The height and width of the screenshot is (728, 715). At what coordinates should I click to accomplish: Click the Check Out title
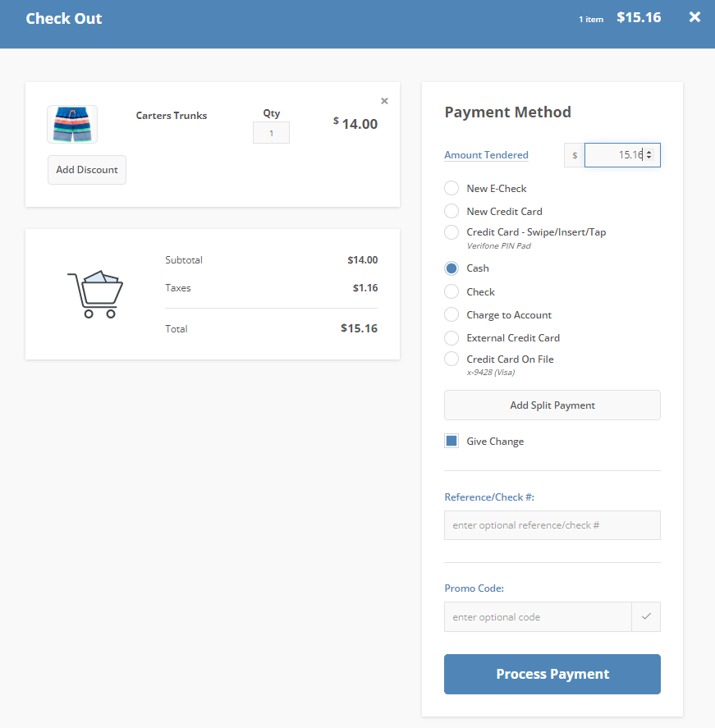click(x=63, y=19)
